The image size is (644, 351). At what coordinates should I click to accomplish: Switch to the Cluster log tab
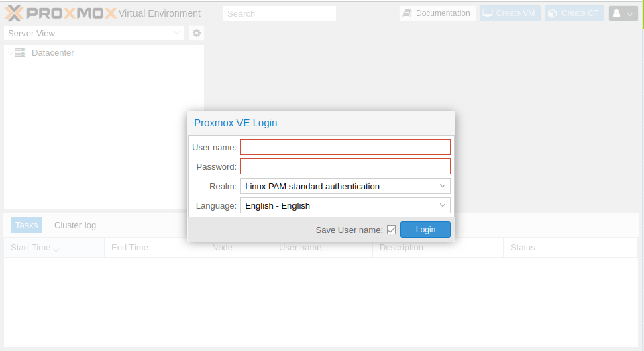[75, 225]
